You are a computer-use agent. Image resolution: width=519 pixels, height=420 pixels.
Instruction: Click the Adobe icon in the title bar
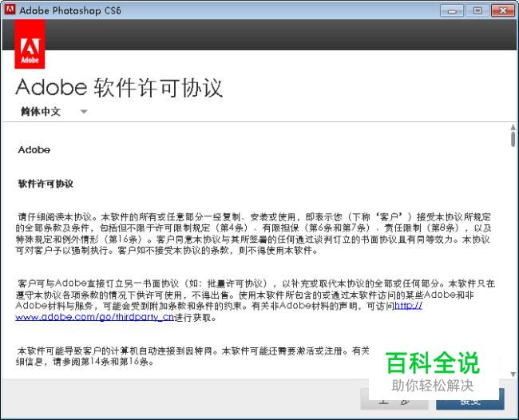(x=10, y=10)
